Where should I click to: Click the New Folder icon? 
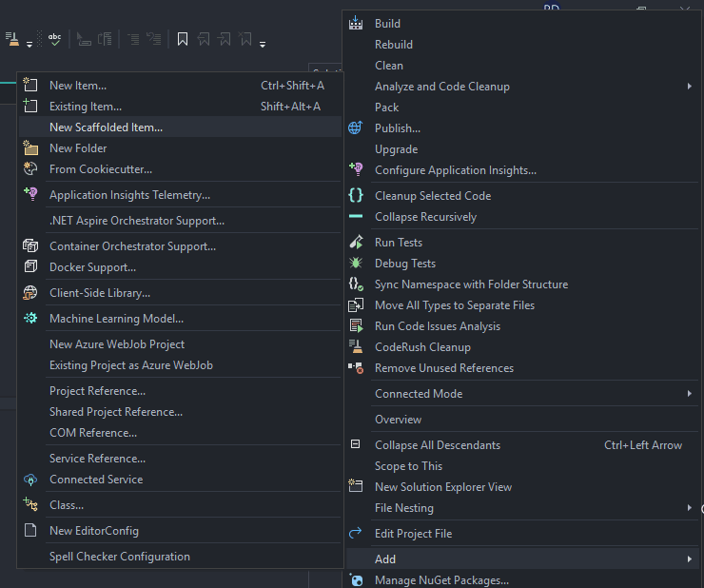[30, 148]
